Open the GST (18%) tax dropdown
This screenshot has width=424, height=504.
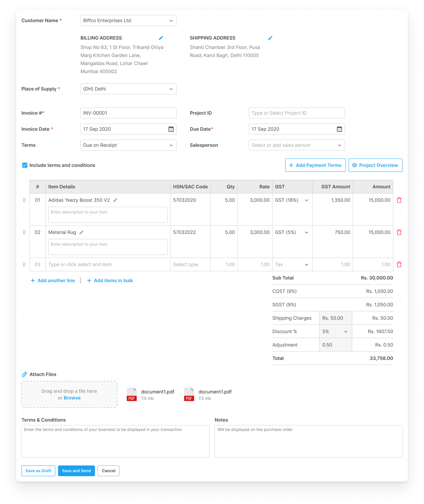[x=292, y=200]
